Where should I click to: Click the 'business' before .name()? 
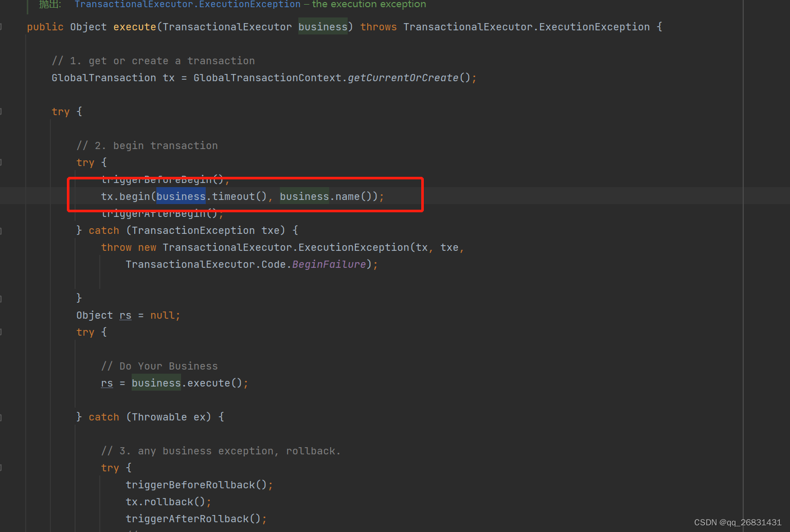click(304, 196)
